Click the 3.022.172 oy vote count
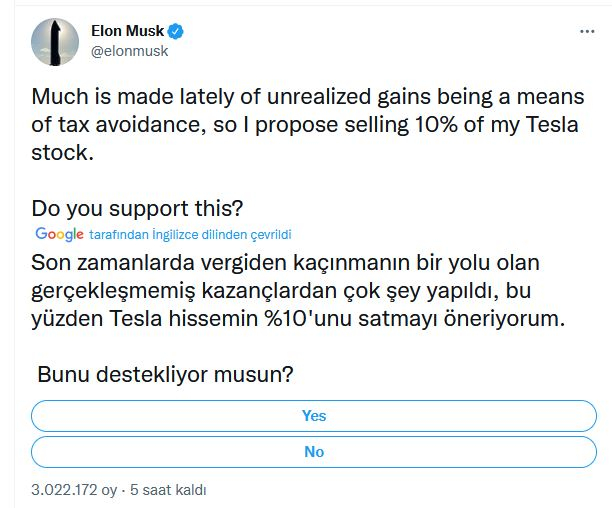Image resolution: width=612 pixels, height=508 pixels. tap(74, 491)
